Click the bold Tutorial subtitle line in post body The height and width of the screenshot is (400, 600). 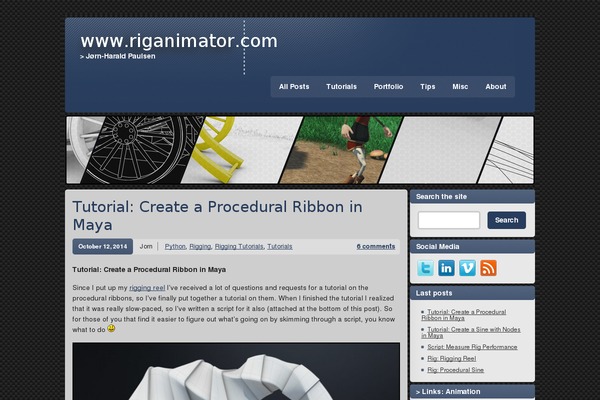[149, 269]
